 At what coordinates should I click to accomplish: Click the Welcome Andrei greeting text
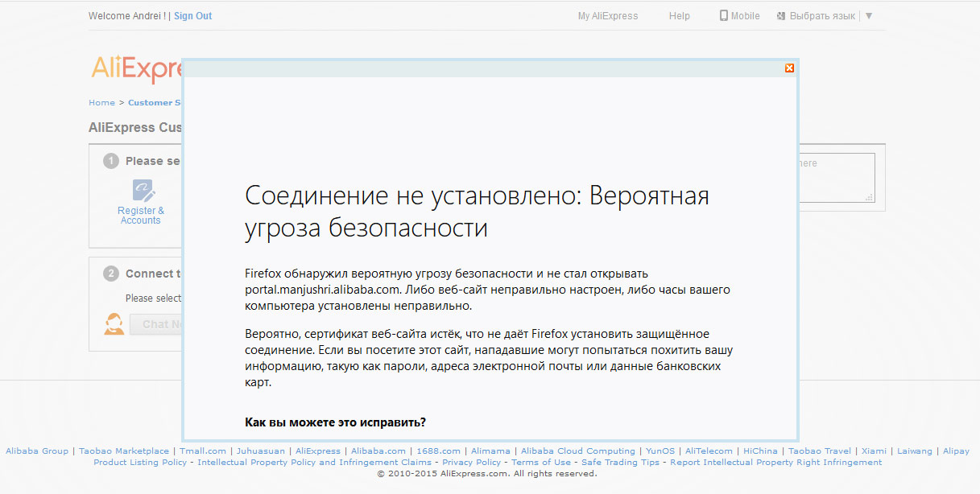127,16
